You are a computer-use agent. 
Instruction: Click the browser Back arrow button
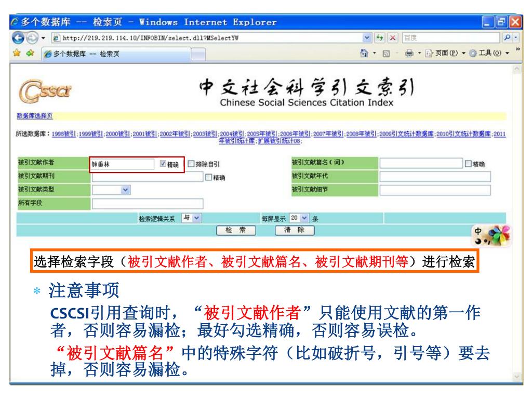(18, 37)
